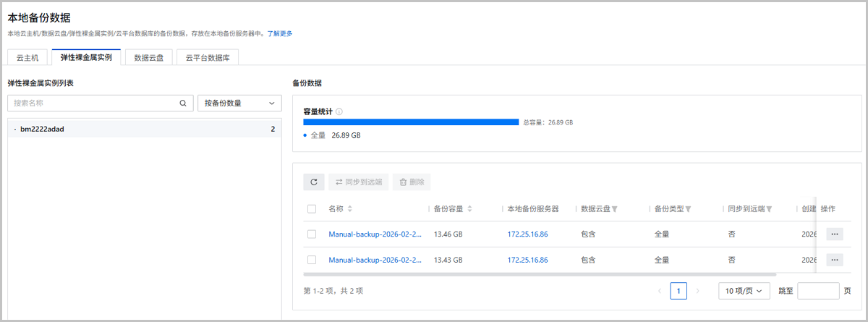Click the horizontal scrollbar under the backup table

point(539,274)
